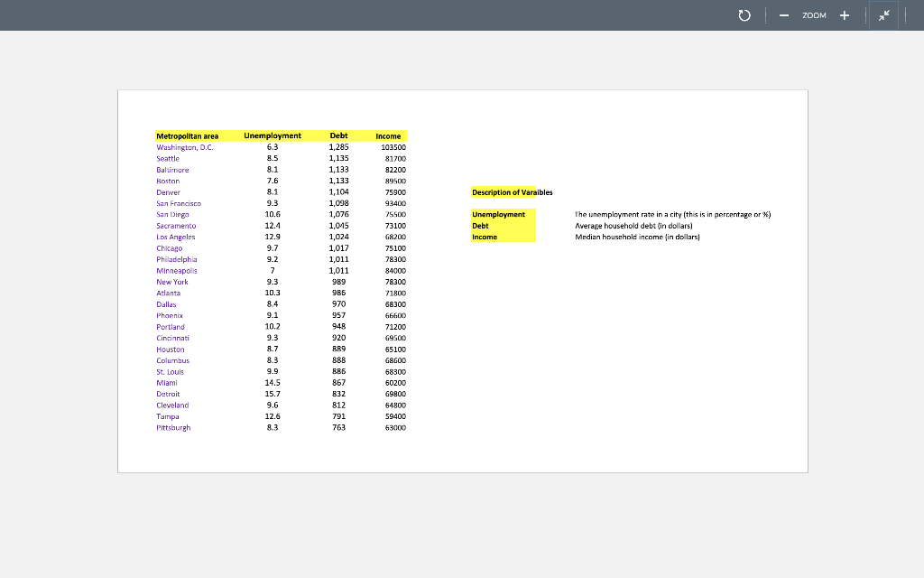Screen dimensions: 924x578
Task: Click the Philadelphia row label
Action: [176, 259]
